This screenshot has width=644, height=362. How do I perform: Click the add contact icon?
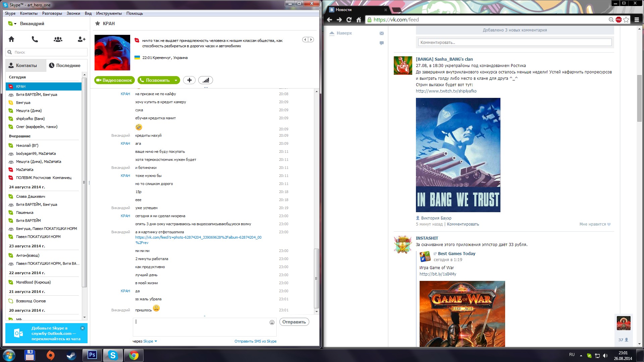click(x=81, y=39)
